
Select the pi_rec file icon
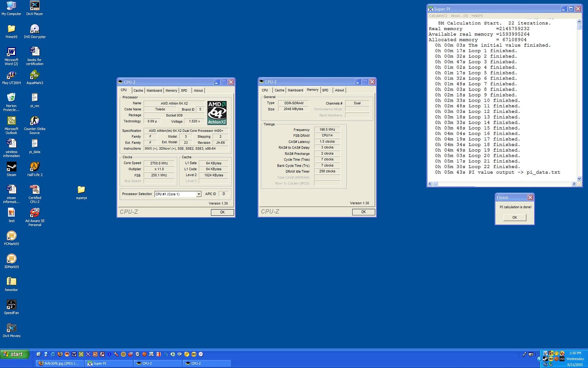(35, 100)
